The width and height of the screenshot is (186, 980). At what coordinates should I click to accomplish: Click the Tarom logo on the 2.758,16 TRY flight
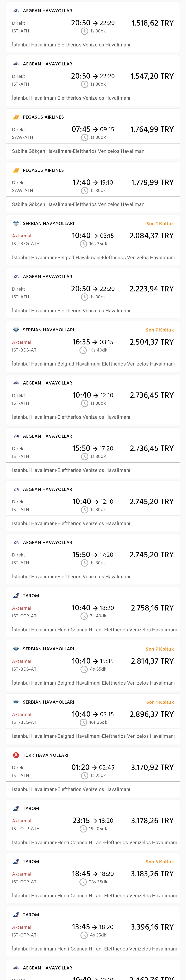16,596
